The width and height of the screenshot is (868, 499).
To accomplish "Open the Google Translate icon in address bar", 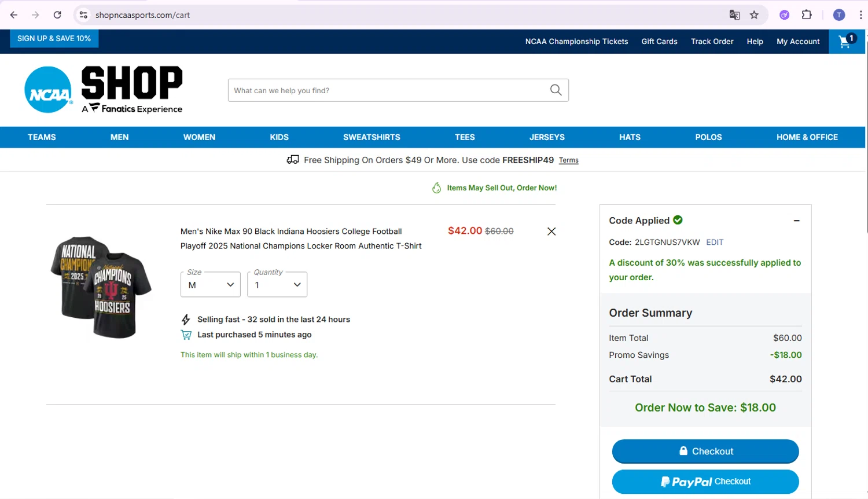I will tap(734, 15).
